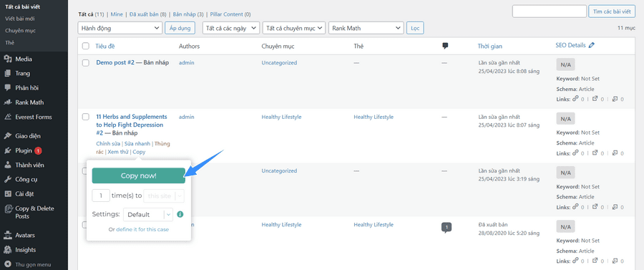Click the Lọc filter button
The width and height of the screenshot is (644, 270).
point(415,28)
